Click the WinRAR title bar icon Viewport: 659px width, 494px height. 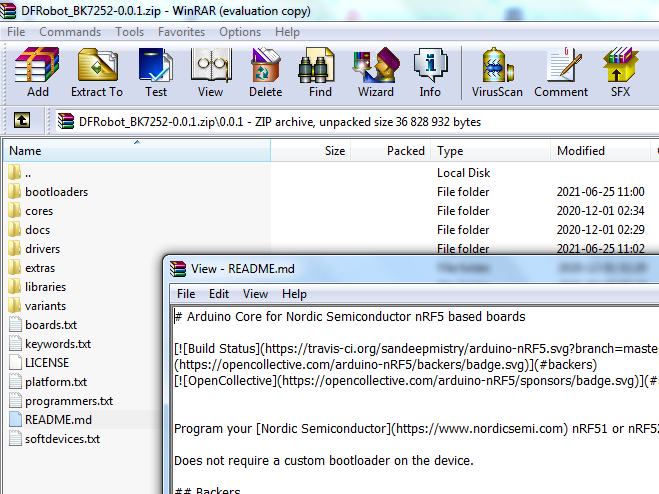click(8, 10)
